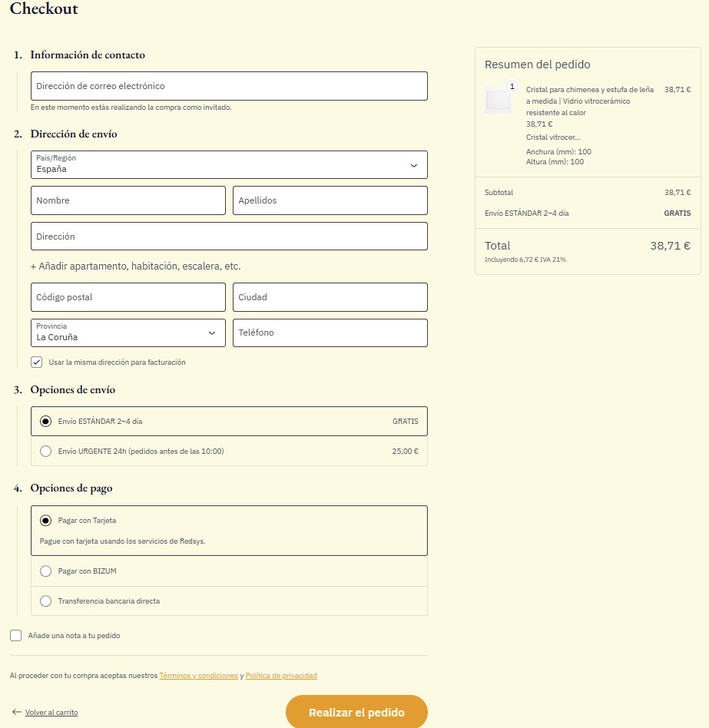Focus the Código postal field

pyautogui.click(x=128, y=297)
